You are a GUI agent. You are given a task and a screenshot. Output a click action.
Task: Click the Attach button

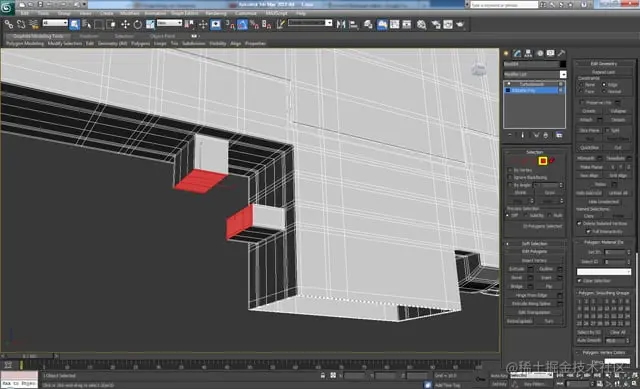[586, 120]
